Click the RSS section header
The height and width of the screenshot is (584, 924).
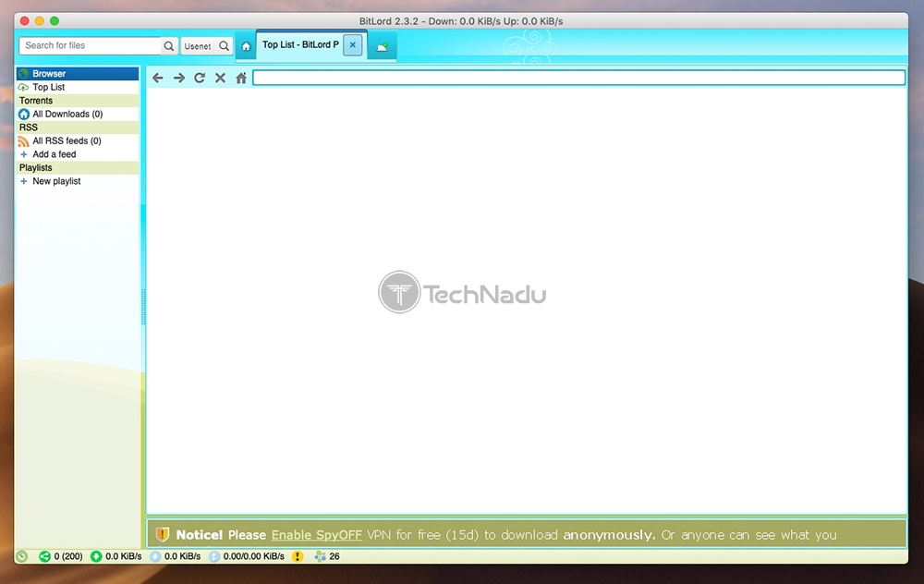78,128
